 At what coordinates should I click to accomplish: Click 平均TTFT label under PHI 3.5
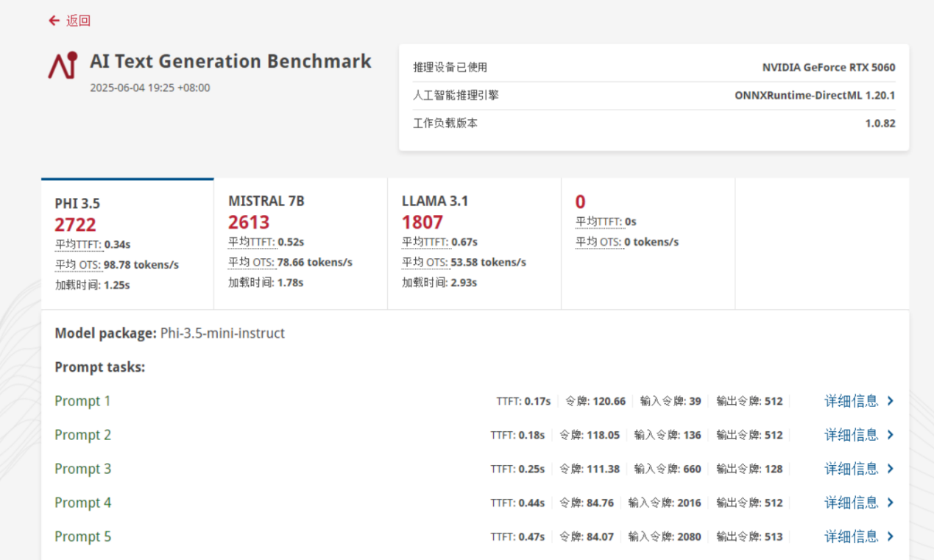pos(78,244)
